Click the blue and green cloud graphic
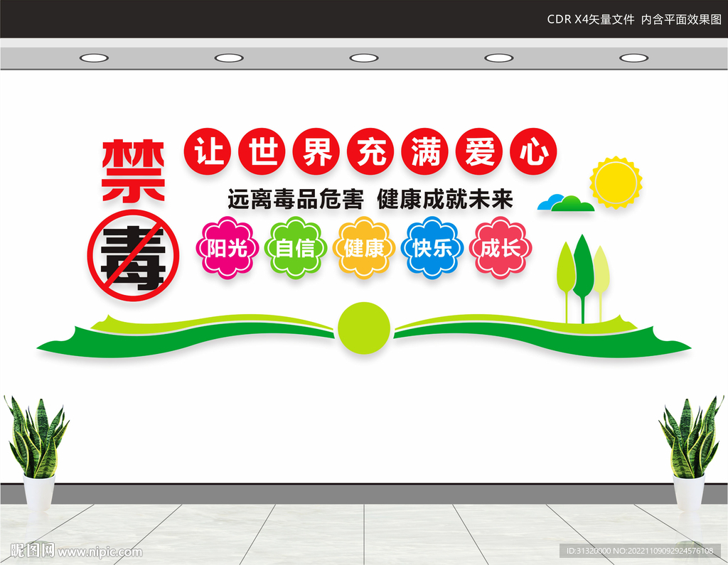Image resolution: width=728 pixels, height=565 pixels. coord(565,203)
